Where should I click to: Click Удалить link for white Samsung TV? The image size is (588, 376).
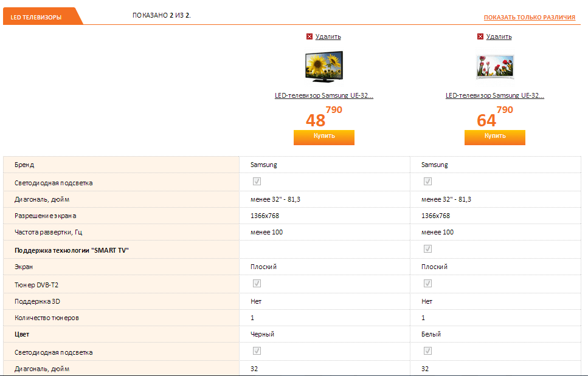point(499,36)
